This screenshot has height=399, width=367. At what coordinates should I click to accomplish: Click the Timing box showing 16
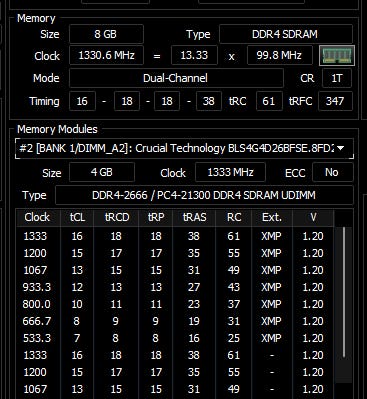click(x=82, y=101)
